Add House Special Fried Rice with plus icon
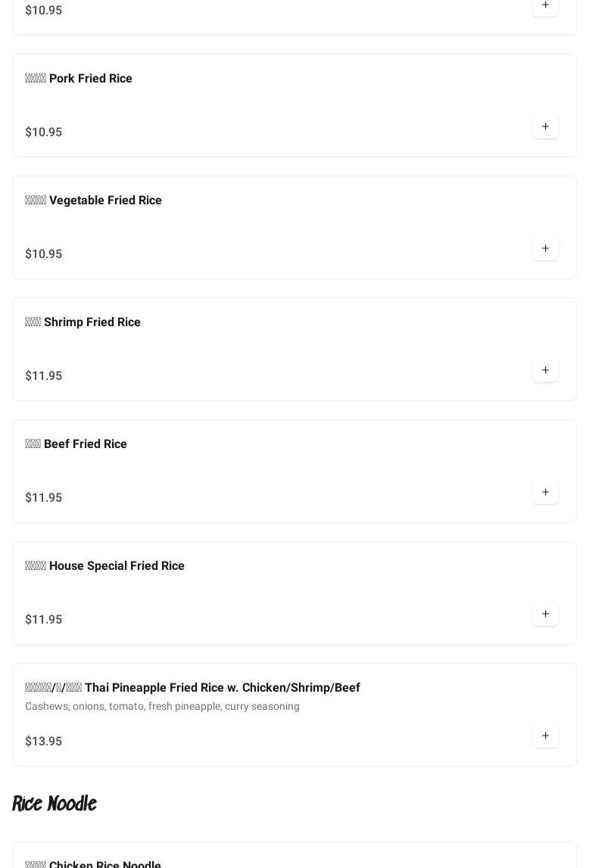This screenshot has height=868, width=589. click(545, 614)
